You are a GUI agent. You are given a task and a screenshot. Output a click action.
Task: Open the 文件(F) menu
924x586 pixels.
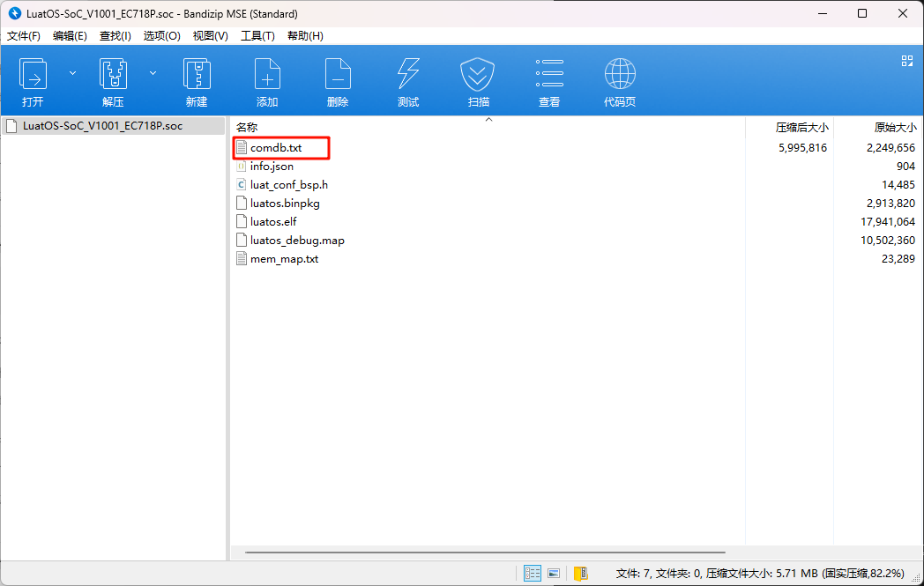click(x=24, y=36)
